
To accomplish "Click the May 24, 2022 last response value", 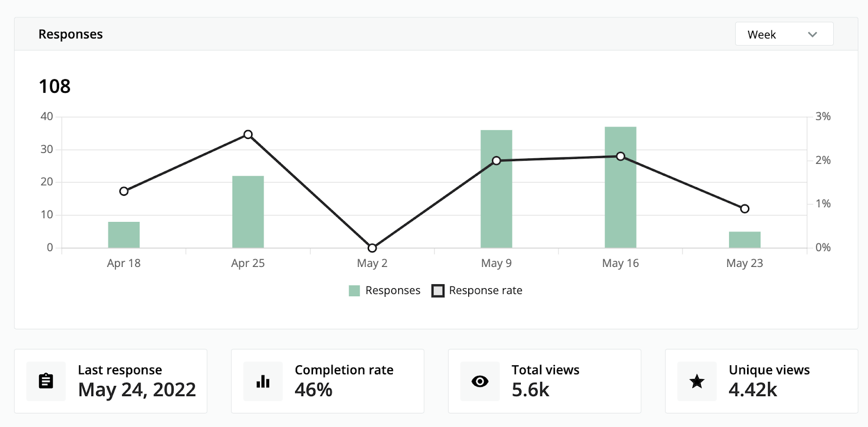I will pos(137,390).
